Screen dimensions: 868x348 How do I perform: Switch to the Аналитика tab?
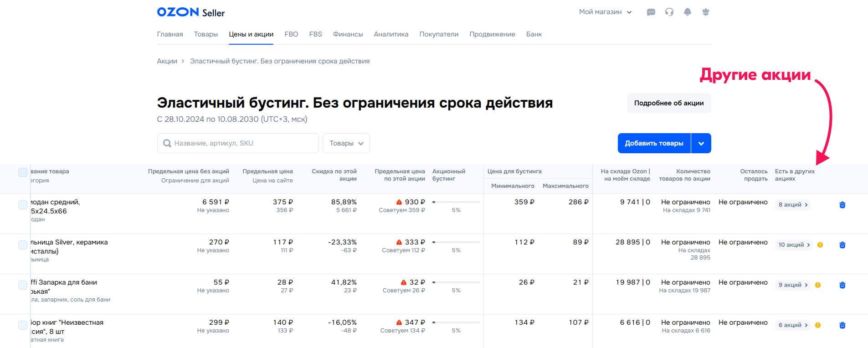391,34
